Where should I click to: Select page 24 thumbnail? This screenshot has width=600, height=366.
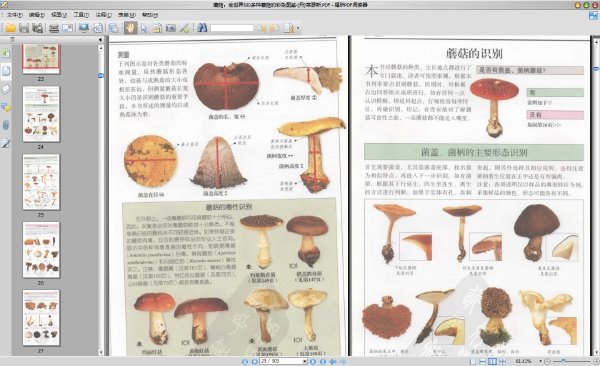click(41, 114)
